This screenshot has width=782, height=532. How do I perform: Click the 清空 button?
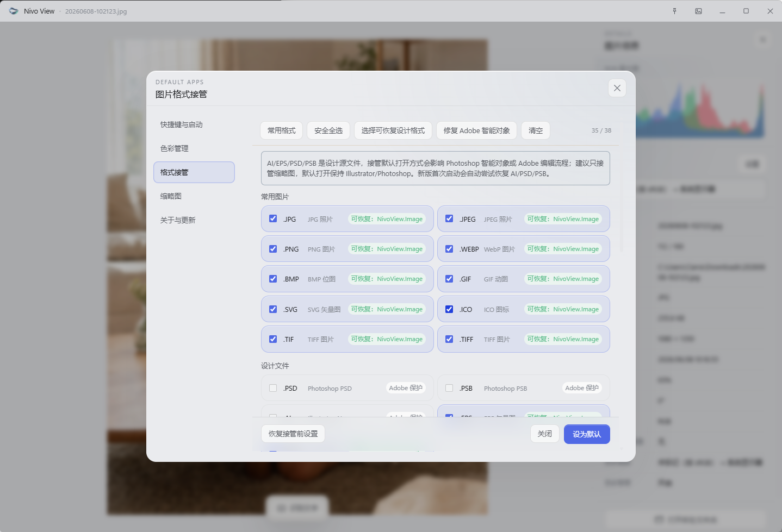(536, 130)
